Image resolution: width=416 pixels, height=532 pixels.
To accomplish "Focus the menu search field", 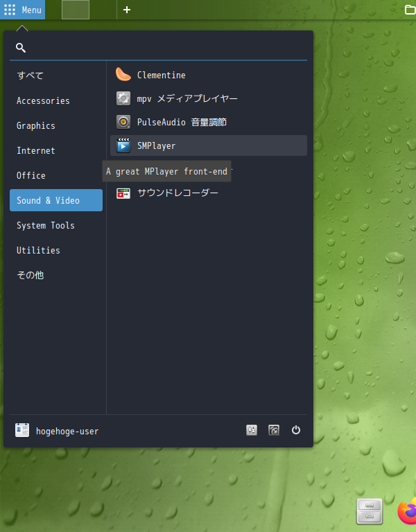I will [x=158, y=48].
